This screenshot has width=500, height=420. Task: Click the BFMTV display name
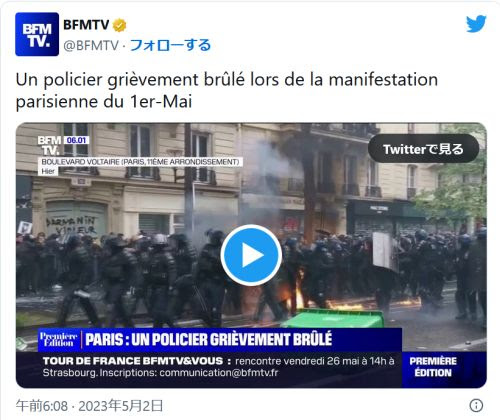pyautogui.click(x=86, y=25)
